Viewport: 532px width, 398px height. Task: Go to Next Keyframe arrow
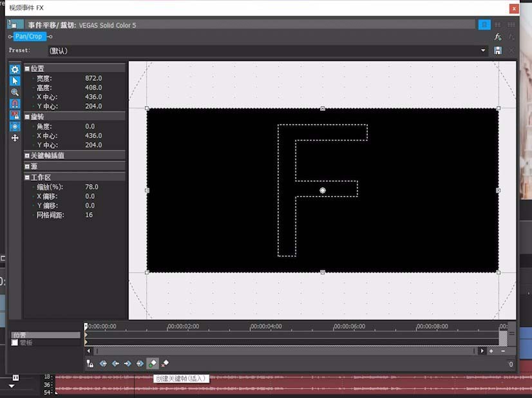click(128, 364)
